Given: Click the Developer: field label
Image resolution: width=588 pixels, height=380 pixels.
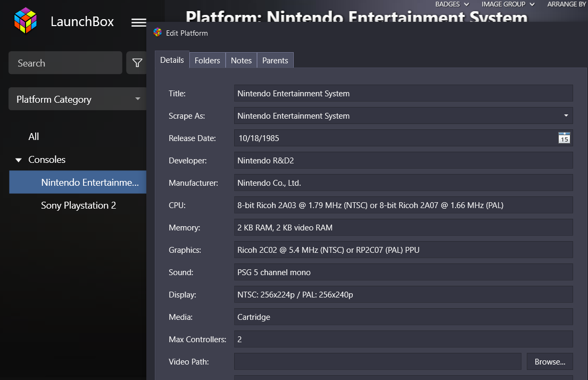Looking at the screenshot, I should pos(187,161).
